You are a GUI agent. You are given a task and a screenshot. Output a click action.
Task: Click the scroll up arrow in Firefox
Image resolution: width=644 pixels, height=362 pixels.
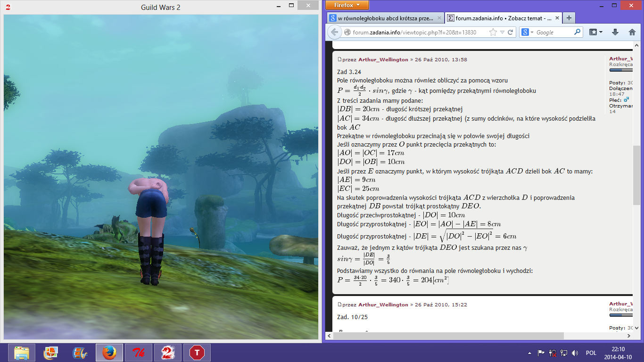click(x=636, y=45)
